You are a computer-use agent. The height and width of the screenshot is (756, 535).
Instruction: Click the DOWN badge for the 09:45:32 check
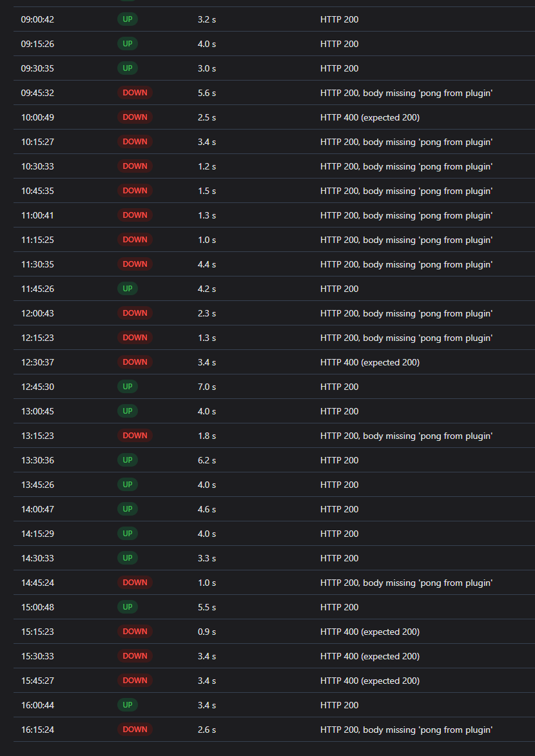[x=135, y=93]
